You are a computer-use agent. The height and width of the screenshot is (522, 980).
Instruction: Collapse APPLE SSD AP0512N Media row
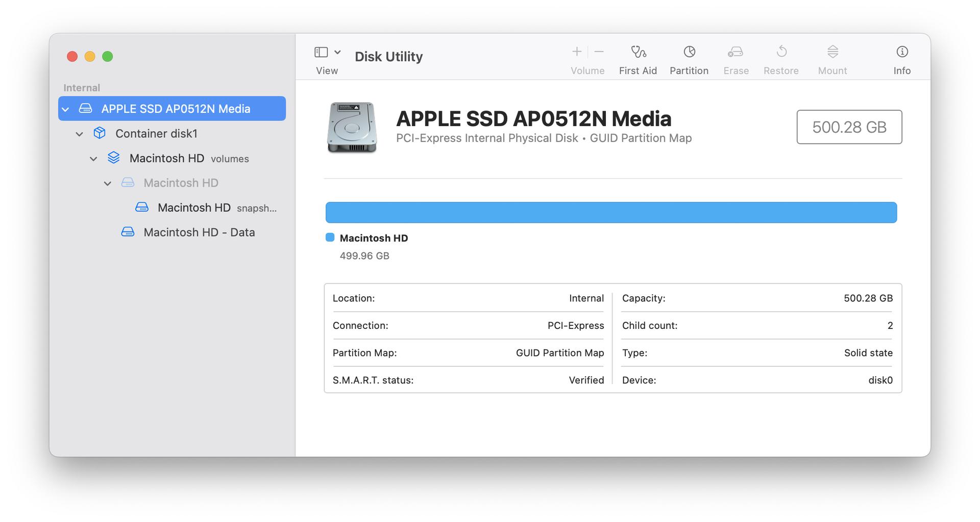pos(65,109)
